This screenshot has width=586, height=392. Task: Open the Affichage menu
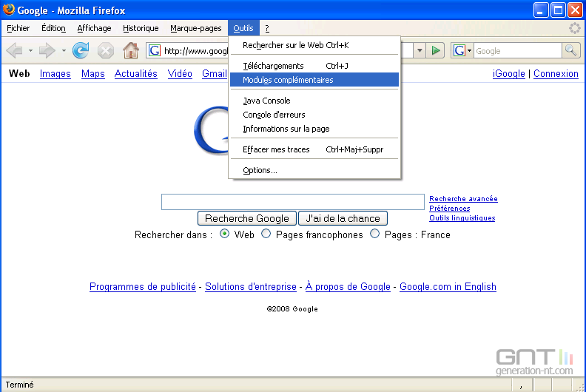pyautogui.click(x=94, y=28)
